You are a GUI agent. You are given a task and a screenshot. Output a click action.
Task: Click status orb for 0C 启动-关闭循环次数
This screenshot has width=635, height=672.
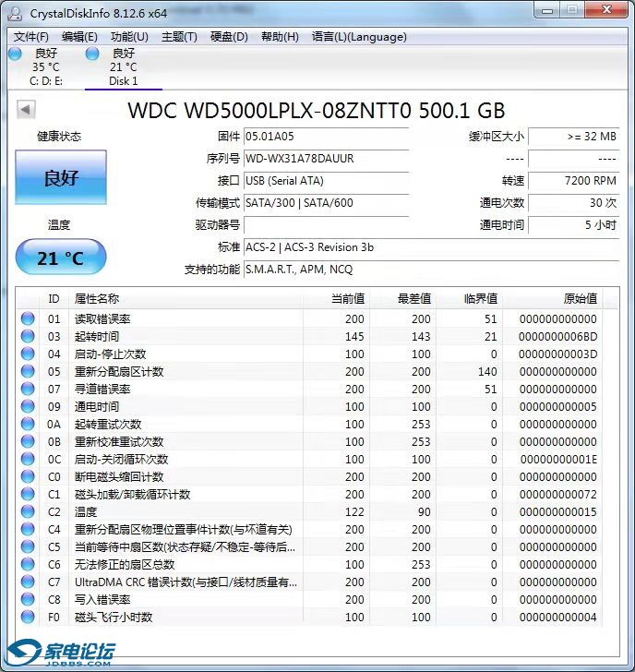(x=28, y=459)
